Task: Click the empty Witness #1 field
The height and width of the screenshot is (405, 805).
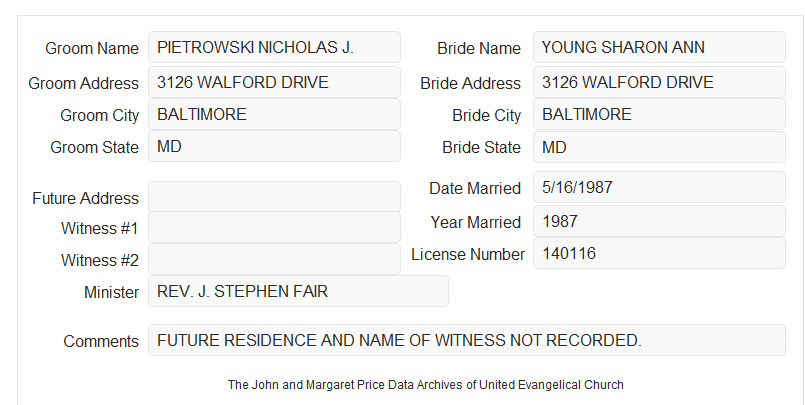Action: [274, 227]
